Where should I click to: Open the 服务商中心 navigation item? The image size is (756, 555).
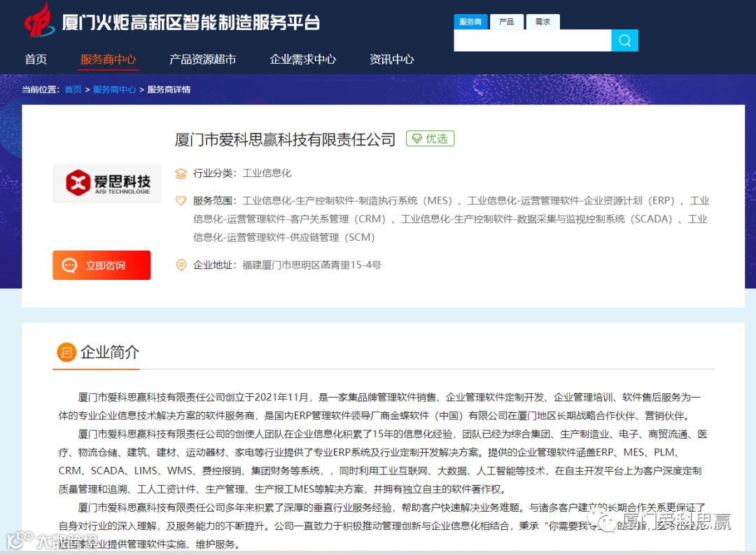tap(109, 59)
